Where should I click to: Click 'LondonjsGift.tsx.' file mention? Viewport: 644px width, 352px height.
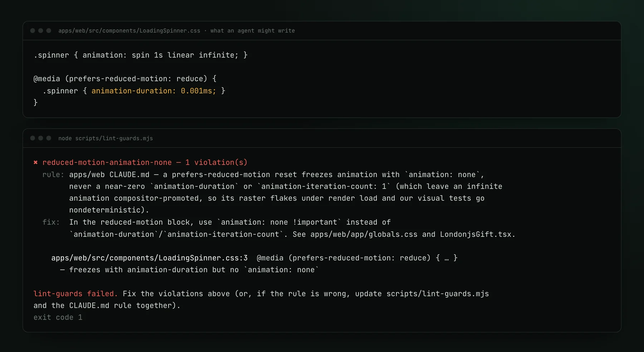click(478, 234)
